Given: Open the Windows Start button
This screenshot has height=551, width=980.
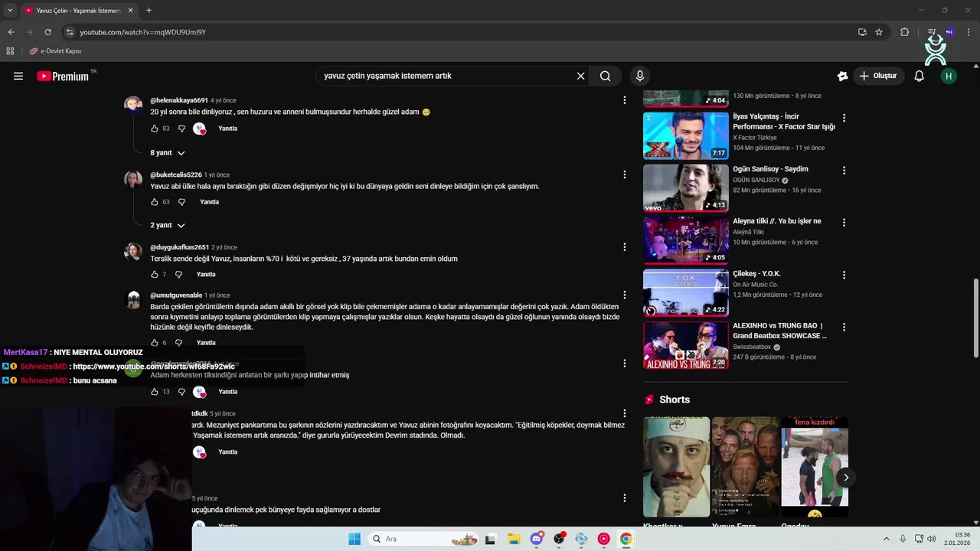Looking at the screenshot, I should [x=354, y=539].
